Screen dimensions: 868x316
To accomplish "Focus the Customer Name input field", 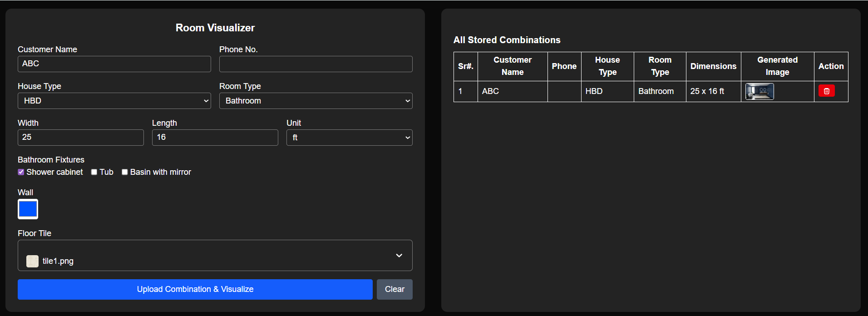I will tap(114, 64).
